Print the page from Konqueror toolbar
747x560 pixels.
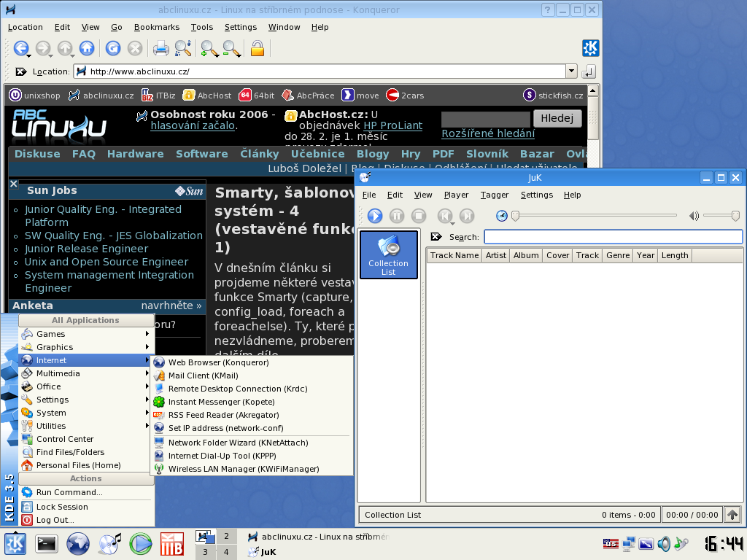(x=160, y=48)
